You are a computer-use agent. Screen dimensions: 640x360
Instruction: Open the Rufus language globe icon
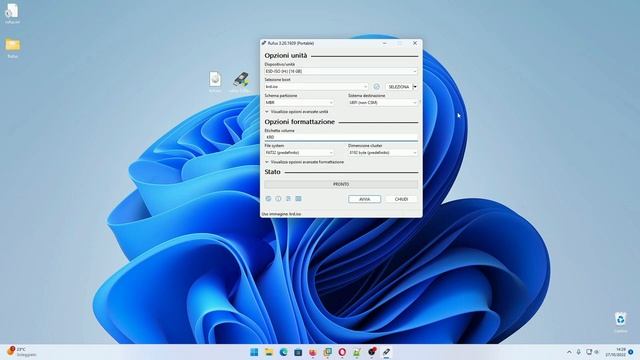click(x=268, y=199)
